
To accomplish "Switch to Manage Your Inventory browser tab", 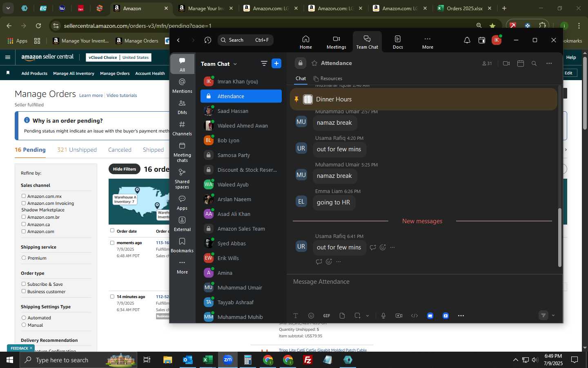I will (x=206, y=8).
